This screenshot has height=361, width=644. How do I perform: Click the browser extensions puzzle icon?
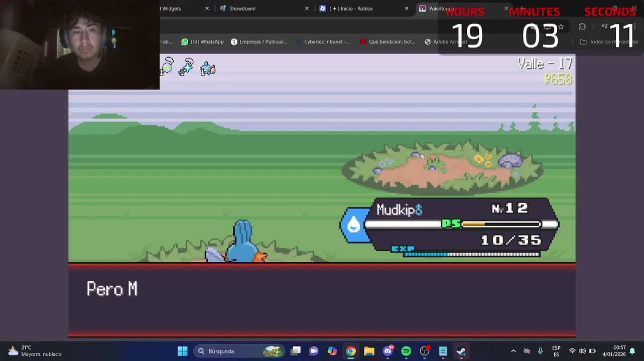(582, 27)
